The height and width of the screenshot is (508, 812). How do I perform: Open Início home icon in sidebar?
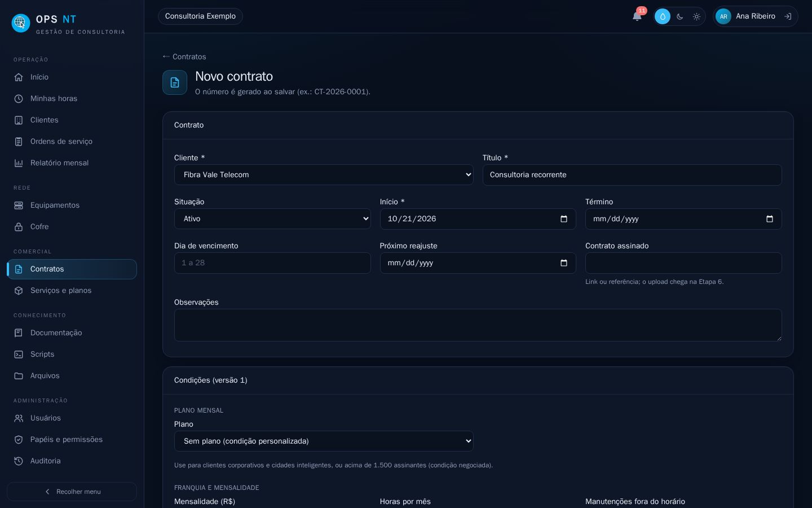(19, 77)
